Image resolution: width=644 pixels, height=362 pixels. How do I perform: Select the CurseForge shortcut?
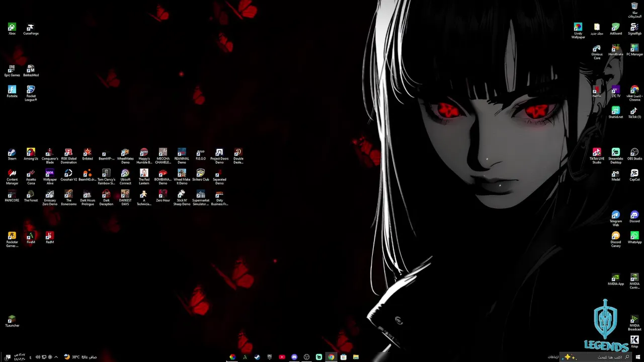31,30
